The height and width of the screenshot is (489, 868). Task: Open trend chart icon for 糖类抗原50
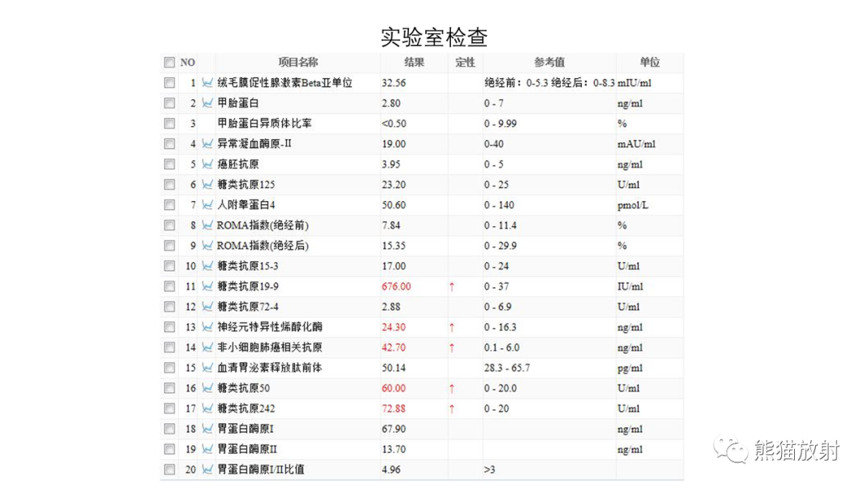click(207, 388)
